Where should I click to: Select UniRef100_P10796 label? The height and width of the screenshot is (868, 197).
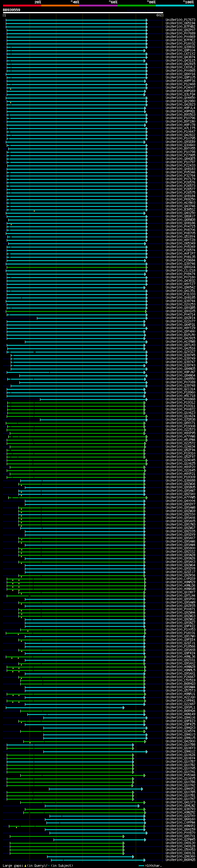[x=180, y=118]
